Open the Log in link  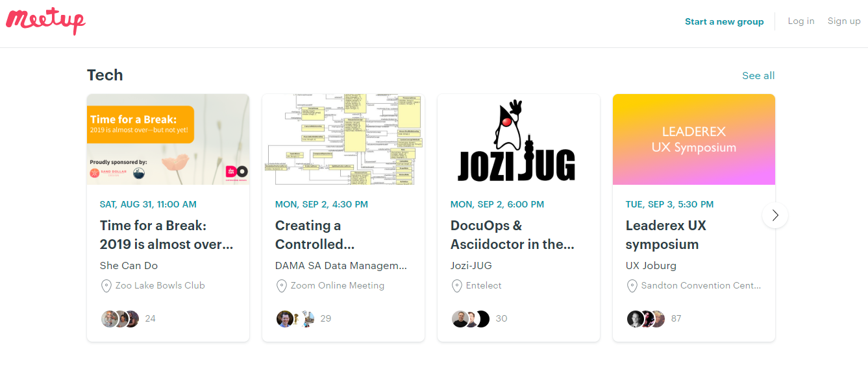click(801, 21)
